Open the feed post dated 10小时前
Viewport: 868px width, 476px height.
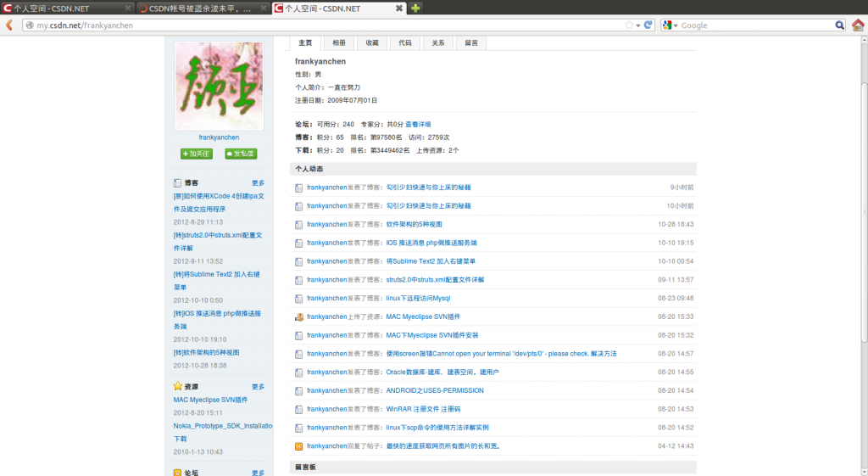tap(428, 205)
